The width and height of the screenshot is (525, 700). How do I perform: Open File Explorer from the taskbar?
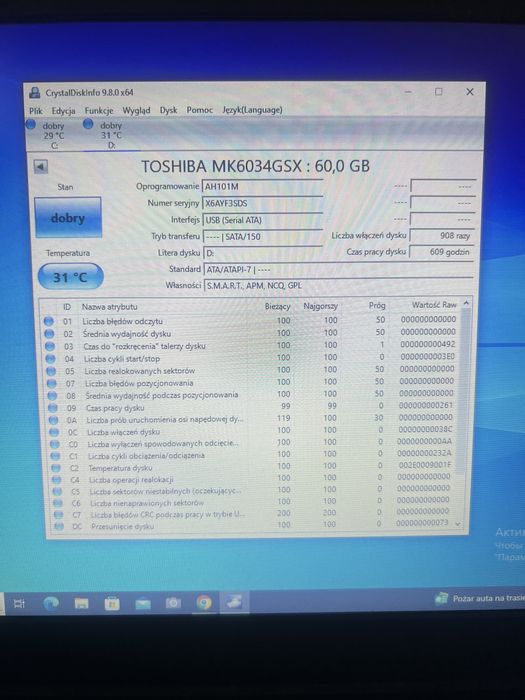[81, 604]
